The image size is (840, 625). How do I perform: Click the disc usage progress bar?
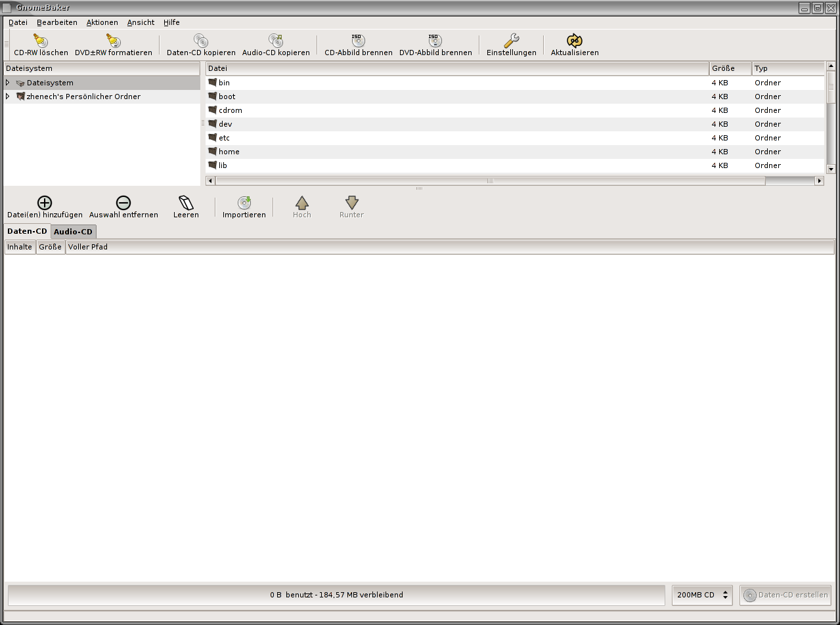point(336,595)
